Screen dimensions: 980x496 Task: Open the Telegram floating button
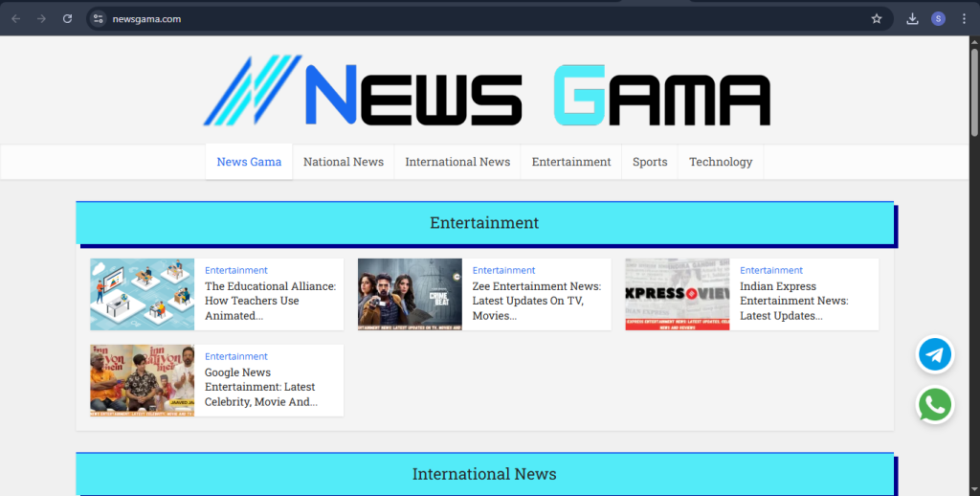935,354
